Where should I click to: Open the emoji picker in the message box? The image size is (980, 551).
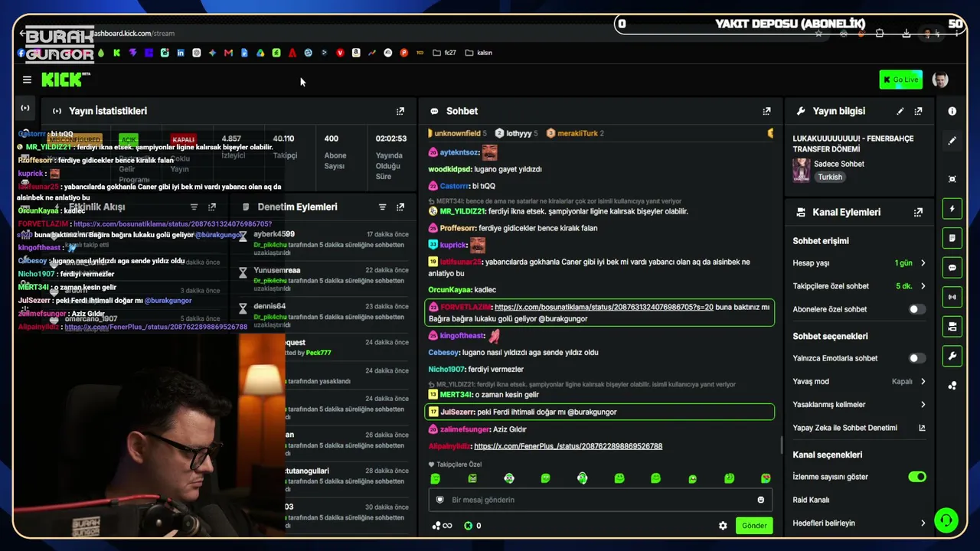coord(760,500)
